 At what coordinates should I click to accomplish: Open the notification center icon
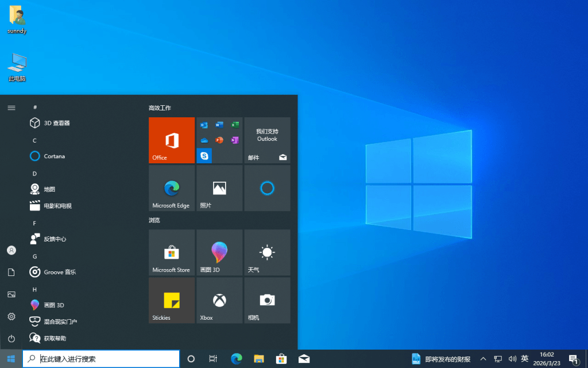pos(574,359)
